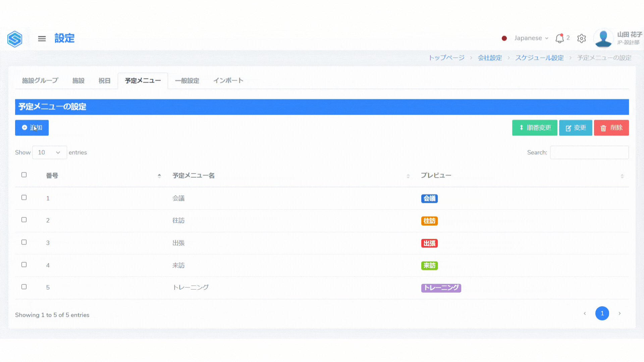Click the previous page arrow
Image resolution: width=644 pixels, height=362 pixels.
[585, 313]
